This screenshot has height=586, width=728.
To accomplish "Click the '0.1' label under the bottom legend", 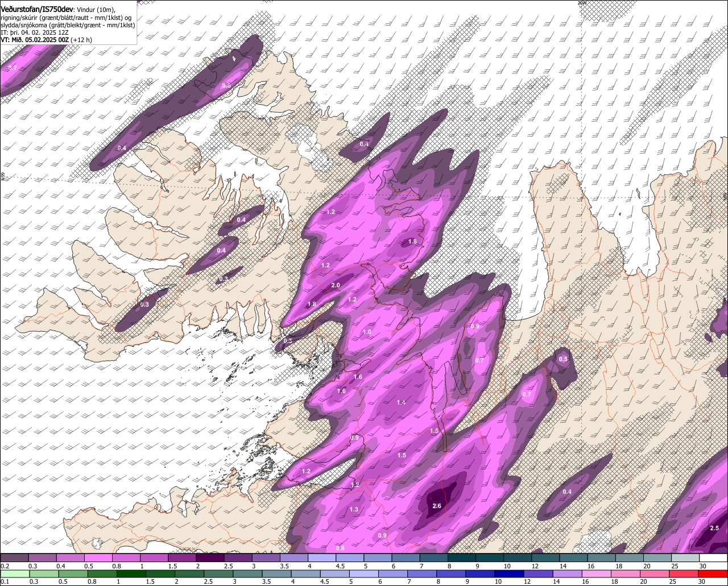I will point(5,582).
